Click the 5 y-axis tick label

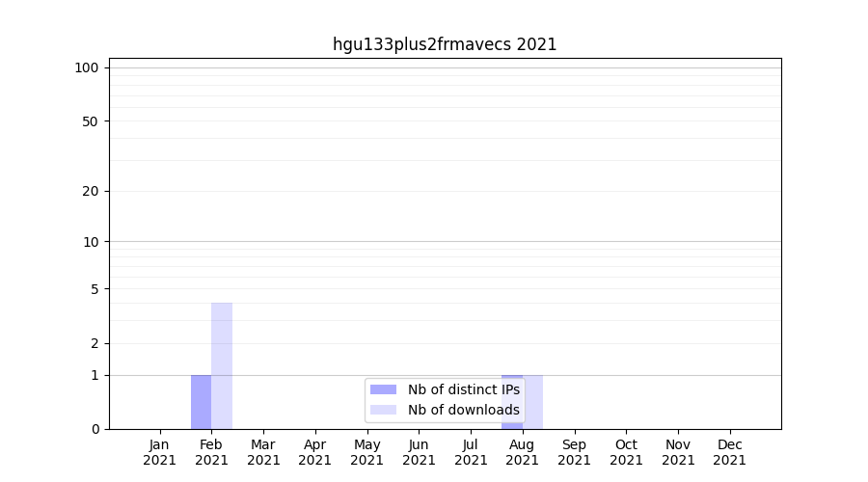coord(95,289)
